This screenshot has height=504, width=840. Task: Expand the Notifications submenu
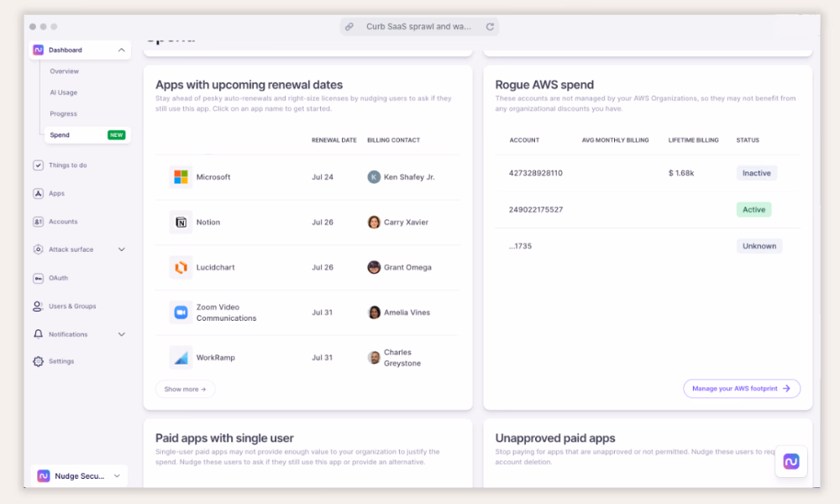coord(121,334)
